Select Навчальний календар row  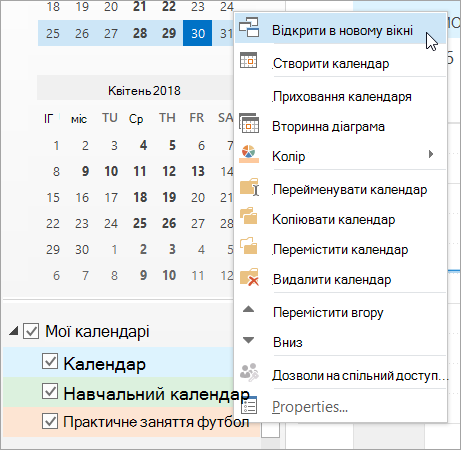118,392
